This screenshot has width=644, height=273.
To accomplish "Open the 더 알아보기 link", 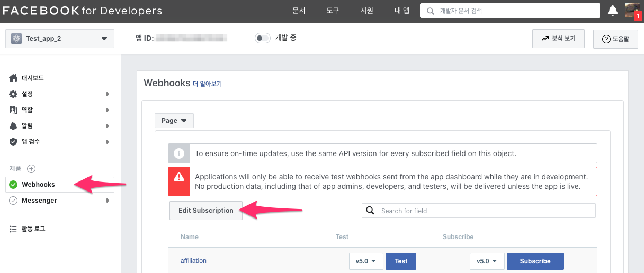I will point(207,84).
